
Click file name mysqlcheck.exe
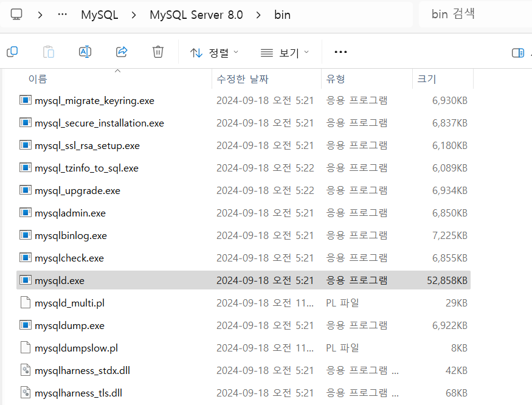(x=69, y=258)
